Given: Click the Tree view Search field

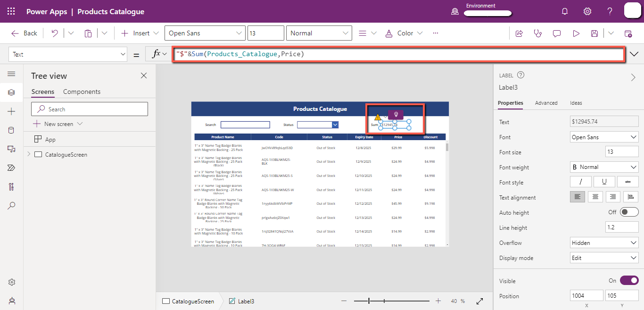Looking at the screenshot, I should [x=90, y=109].
